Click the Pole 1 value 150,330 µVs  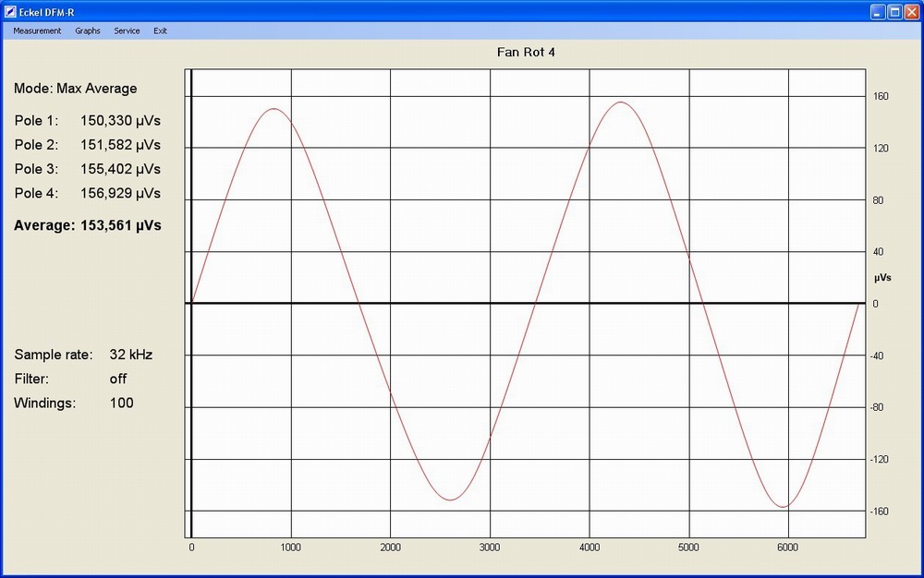(x=120, y=121)
